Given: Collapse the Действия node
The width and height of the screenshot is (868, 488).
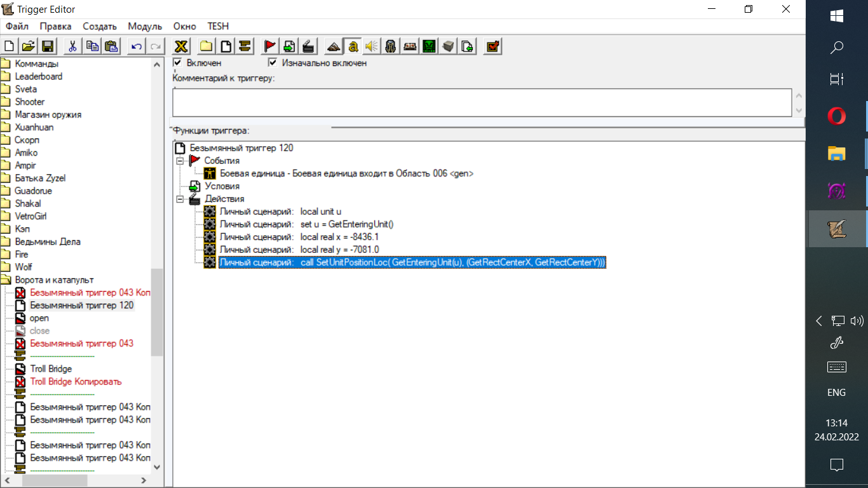Looking at the screenshot, I should (x=180, y=199).
